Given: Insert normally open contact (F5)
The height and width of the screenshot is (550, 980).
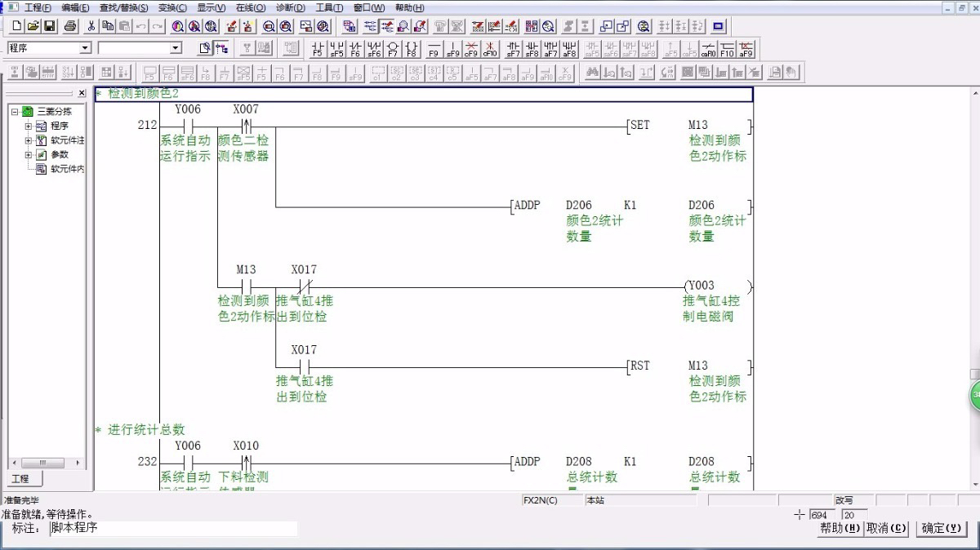Looking at the screenshot, I should point(318,48).
